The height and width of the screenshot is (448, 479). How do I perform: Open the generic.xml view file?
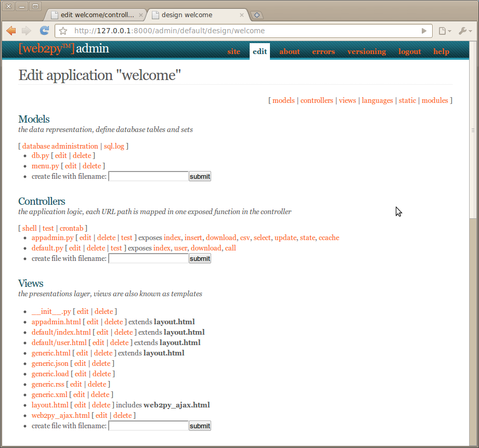coord(49,394)
